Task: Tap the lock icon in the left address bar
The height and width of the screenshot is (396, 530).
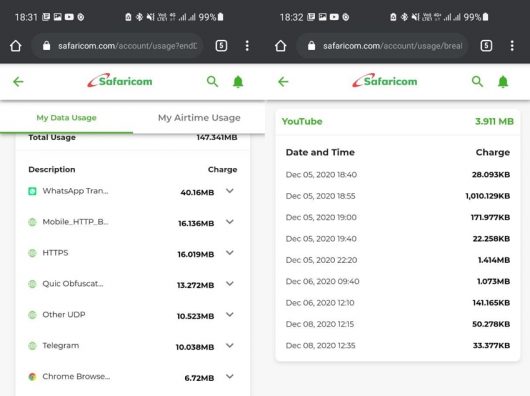Action: coord(47,46)
